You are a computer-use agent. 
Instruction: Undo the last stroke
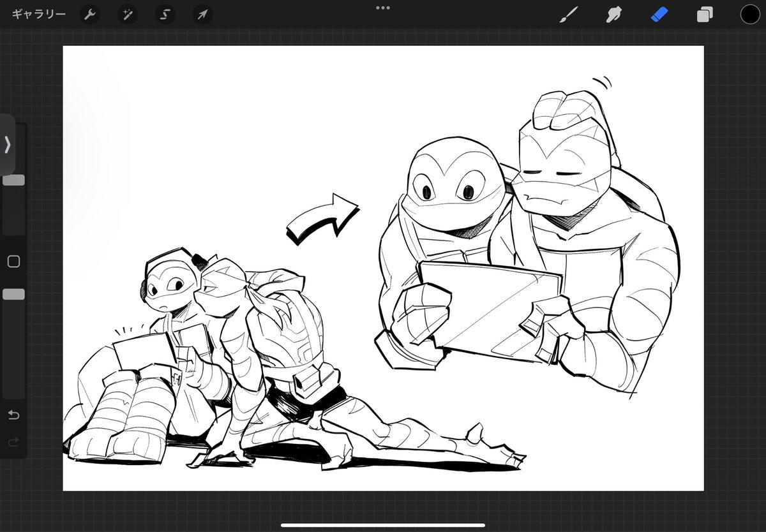click(x=13, y=415)
